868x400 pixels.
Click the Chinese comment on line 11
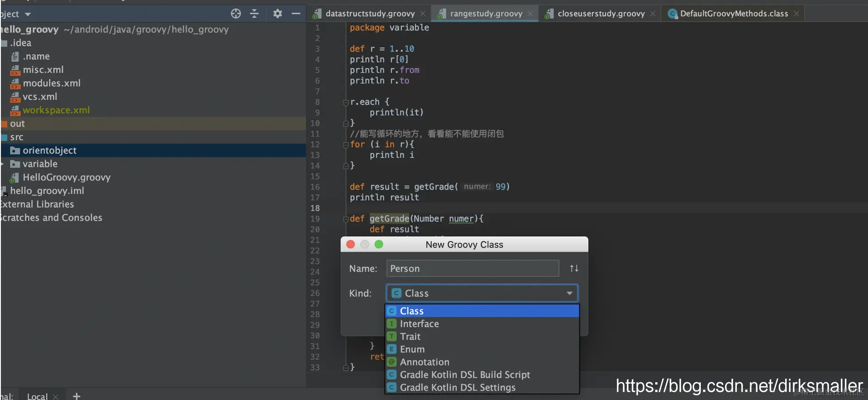(426, 134)
